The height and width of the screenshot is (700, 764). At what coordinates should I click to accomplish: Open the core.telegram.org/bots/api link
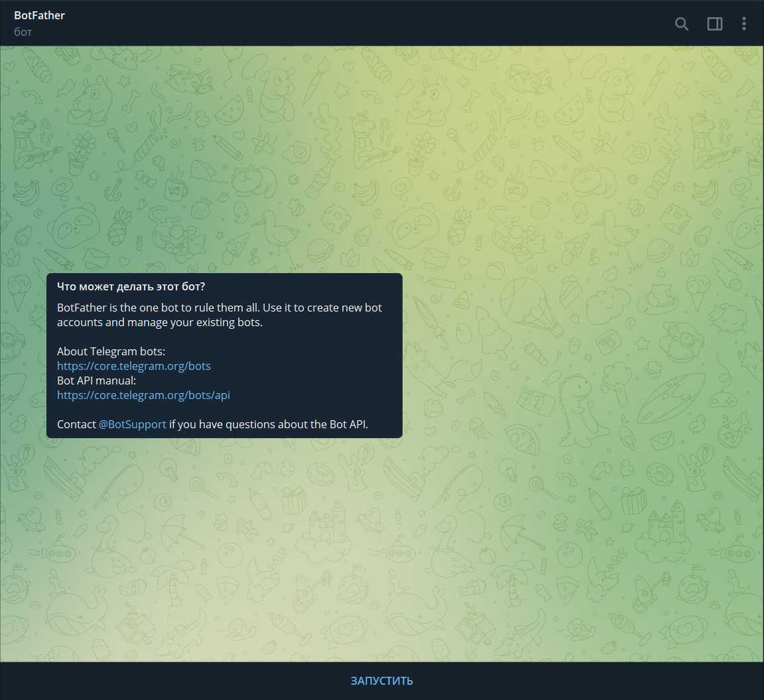pos(143,395)
